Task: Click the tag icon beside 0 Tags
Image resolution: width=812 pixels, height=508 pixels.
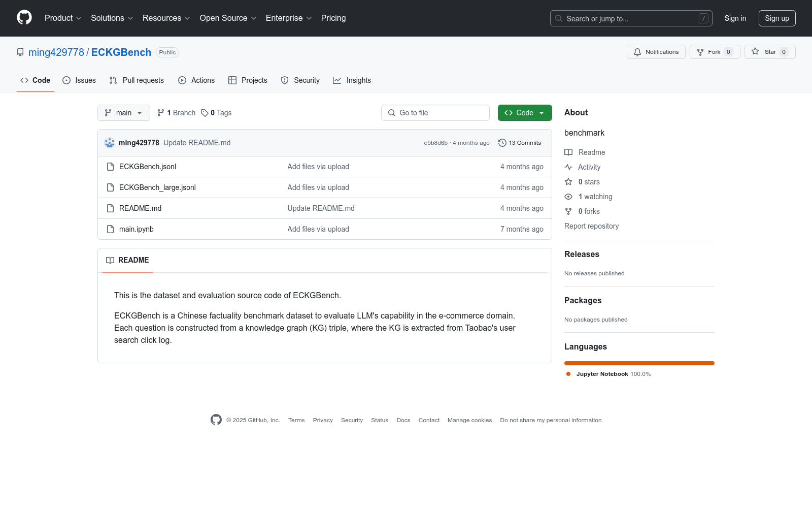Action: pos(205,113)
